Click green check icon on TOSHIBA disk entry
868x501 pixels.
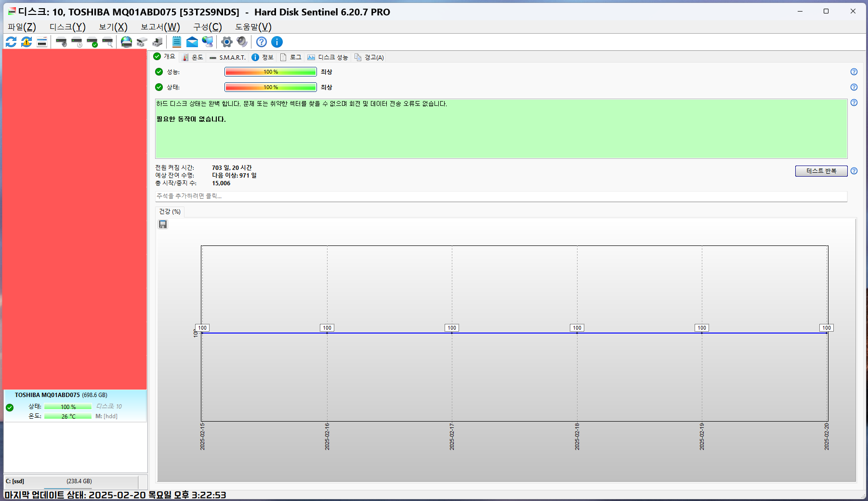point(10,408)
